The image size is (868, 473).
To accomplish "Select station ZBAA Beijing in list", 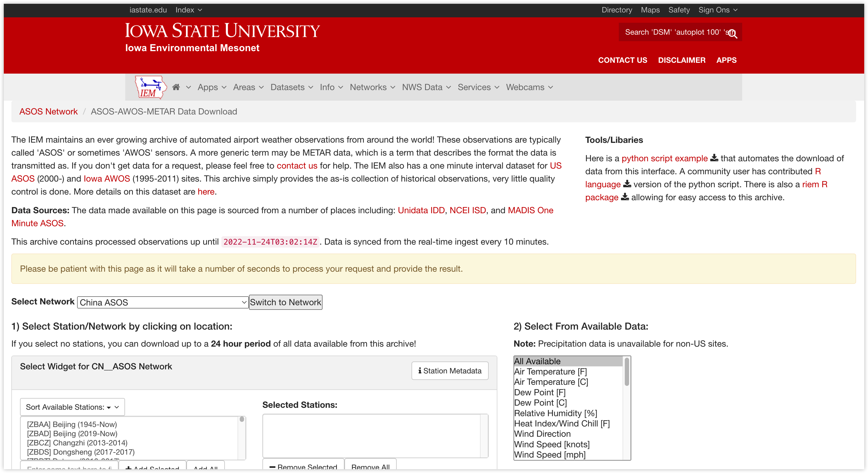I will [72, 424].
